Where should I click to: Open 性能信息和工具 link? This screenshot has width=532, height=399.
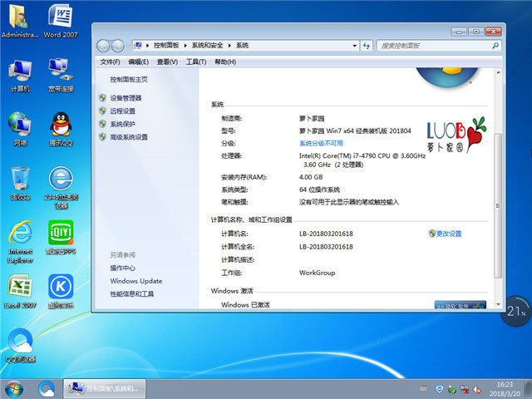132,293
